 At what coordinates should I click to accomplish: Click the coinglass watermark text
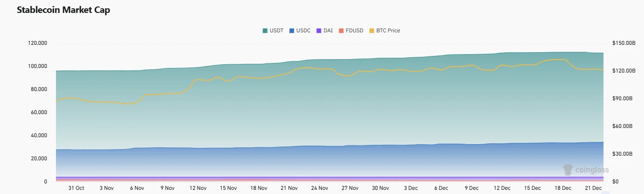tap(592, 170)
